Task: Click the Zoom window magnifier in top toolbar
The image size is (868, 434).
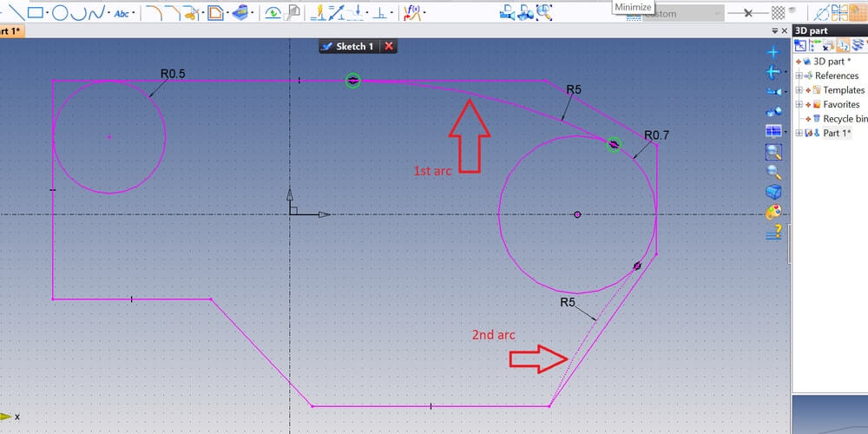Action: tap(545, 13)
